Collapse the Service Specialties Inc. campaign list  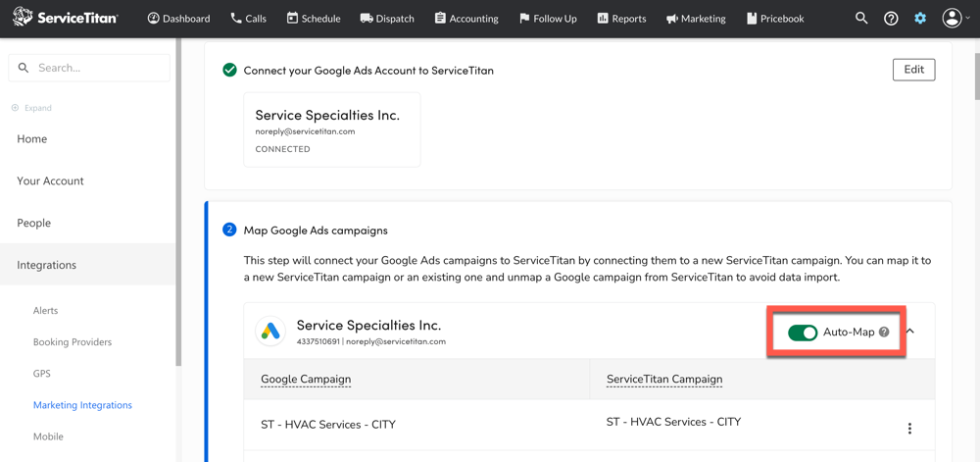(x=910, y=331)
